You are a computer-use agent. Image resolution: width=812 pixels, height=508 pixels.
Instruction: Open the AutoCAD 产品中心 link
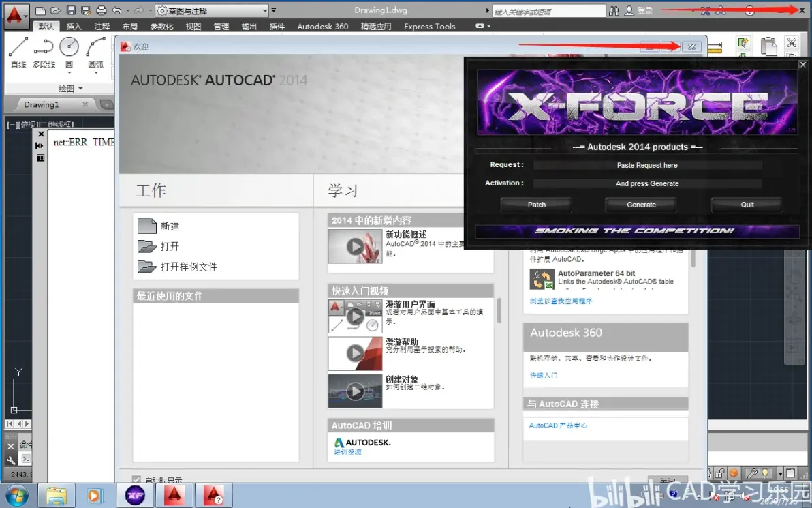(558, 425)
